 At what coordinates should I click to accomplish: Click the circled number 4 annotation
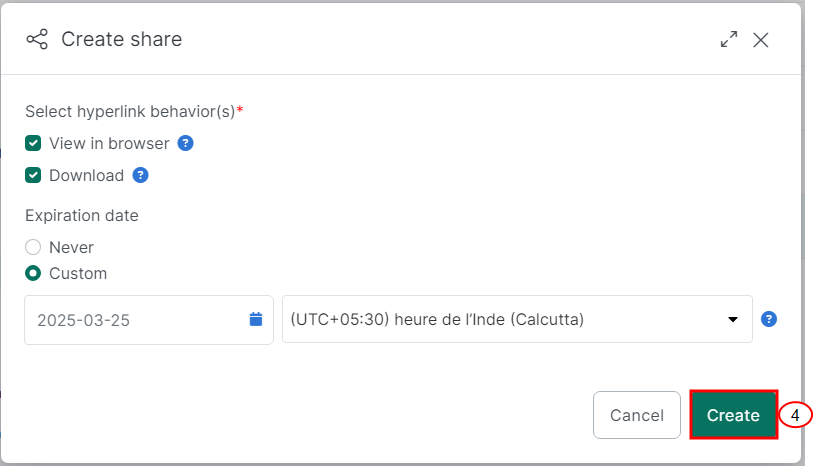(795, 415)
